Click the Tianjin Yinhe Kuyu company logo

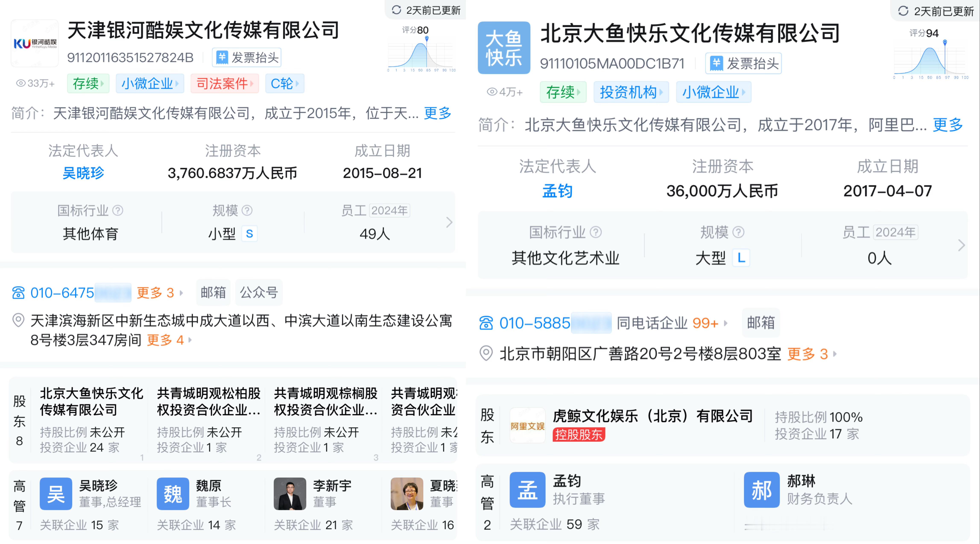(x=35, y=43)
